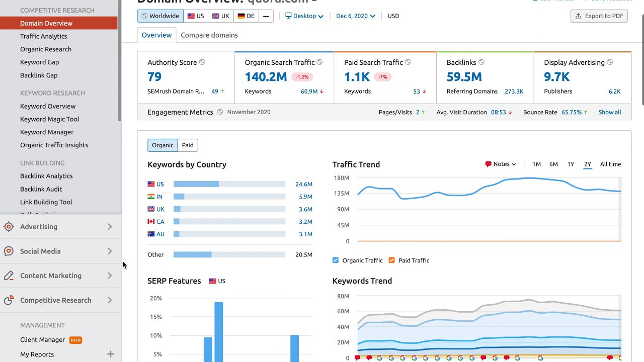Click the Competitive Research pie icon
The width and height of the screenshot is (644, 362).
tap(9, 300)
